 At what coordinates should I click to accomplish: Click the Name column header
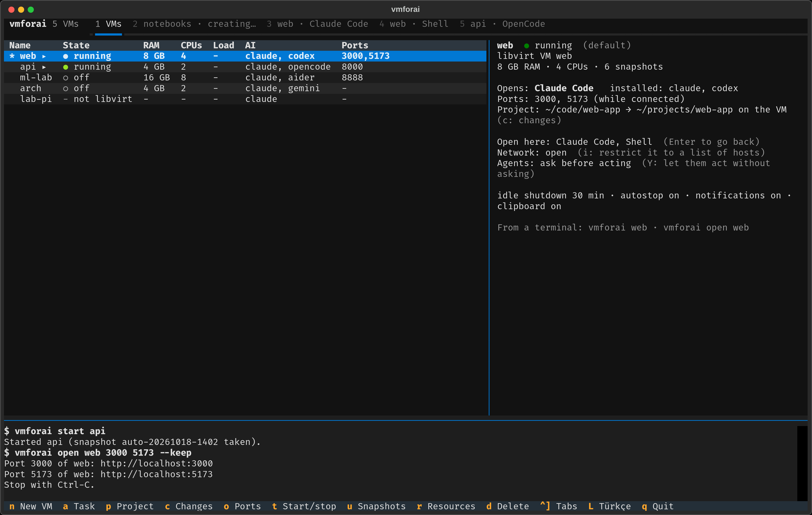coord(20,45)
